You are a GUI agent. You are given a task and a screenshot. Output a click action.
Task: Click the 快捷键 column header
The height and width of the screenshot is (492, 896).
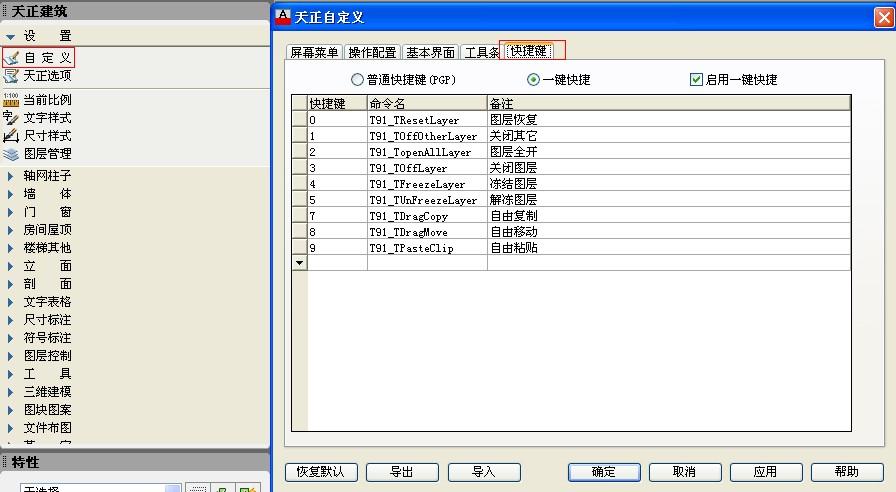pos(337,103)
